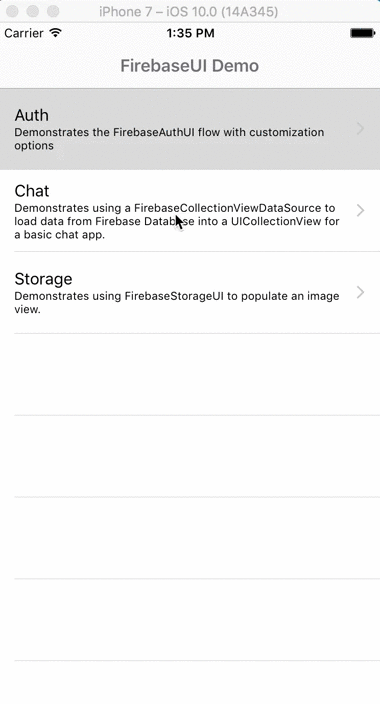Viewport: 380px width, 704px height.
Task: Open the Storage demo title
Action: pos(43,279)
